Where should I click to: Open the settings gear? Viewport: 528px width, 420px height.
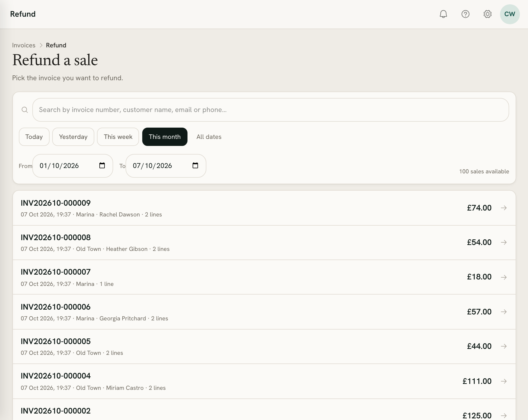pyautogui.click(x=488, y=14)
